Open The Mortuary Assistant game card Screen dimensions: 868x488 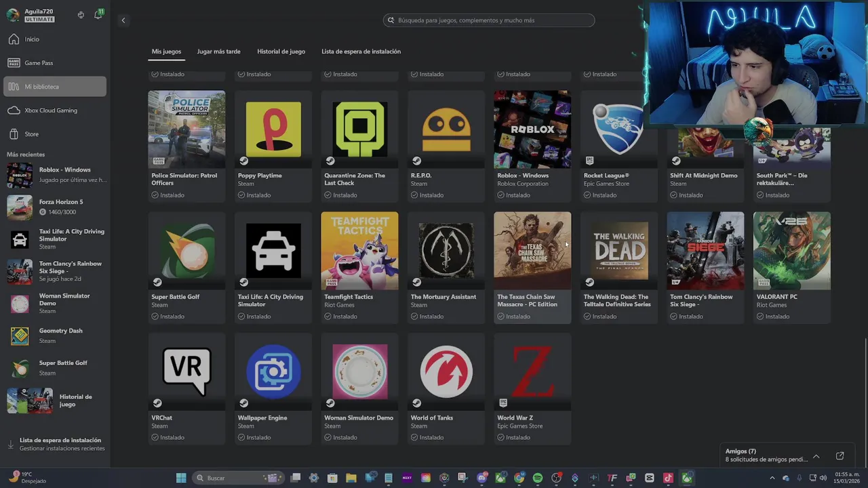(446, 267)
